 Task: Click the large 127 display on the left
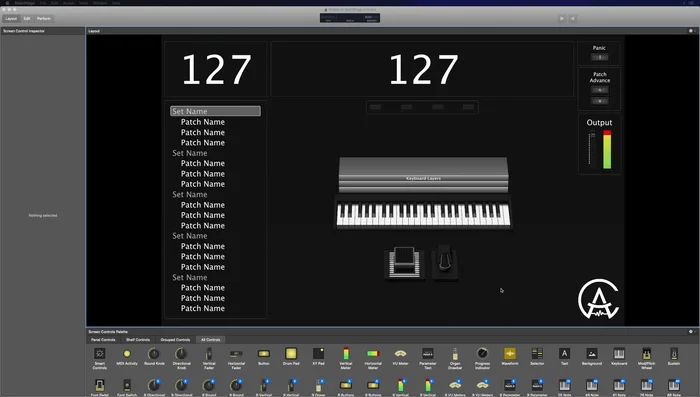[x=216, y=69]
